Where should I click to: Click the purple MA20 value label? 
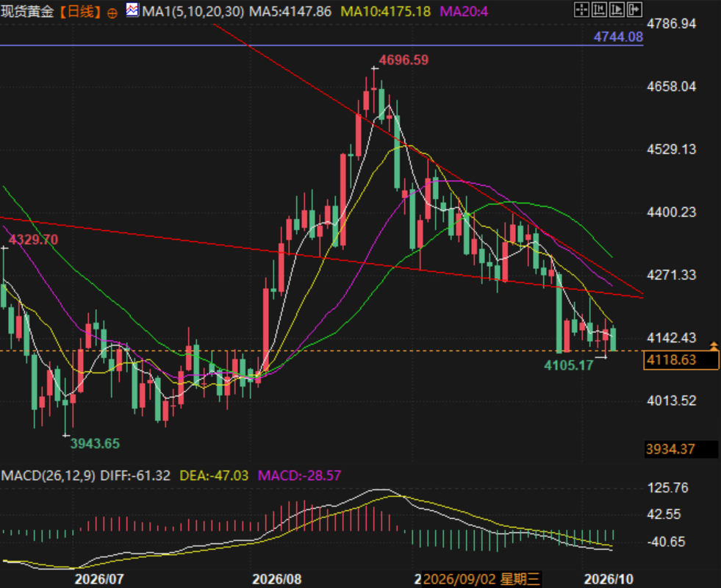[x=464, y=12]
